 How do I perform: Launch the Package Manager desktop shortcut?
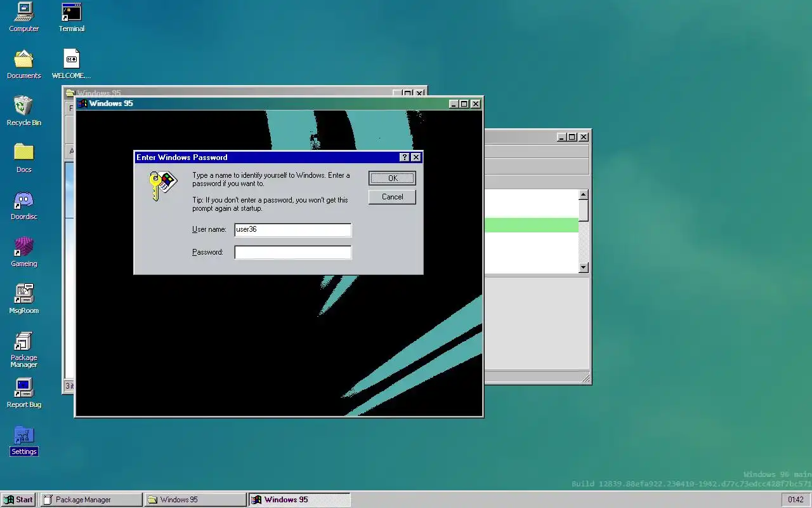(23, 349)
